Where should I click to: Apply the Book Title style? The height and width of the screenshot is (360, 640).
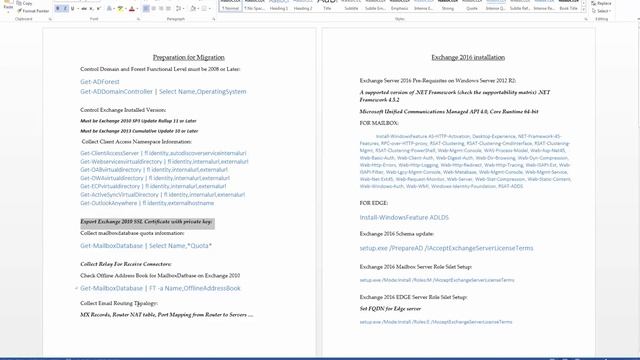pos(568,6)
